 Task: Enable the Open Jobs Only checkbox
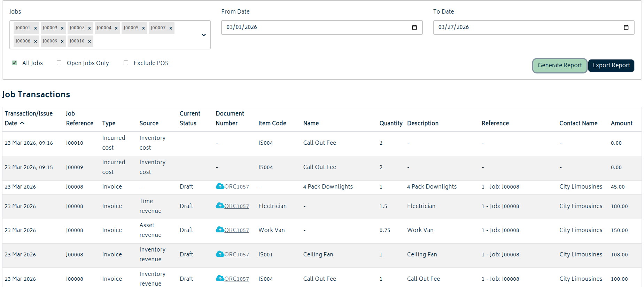tap(59, 63)
